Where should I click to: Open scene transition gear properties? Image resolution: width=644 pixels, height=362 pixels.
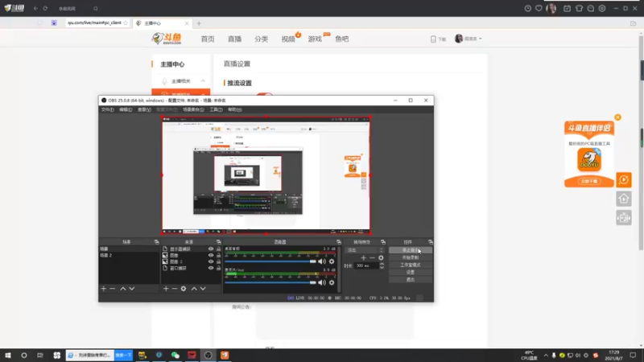381,257
